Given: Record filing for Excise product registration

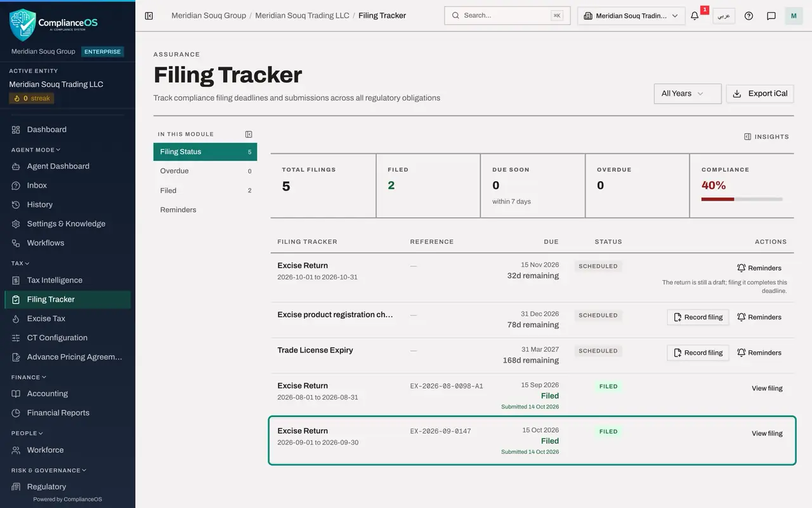Looking at the screenshot, I should coord(698,317).
